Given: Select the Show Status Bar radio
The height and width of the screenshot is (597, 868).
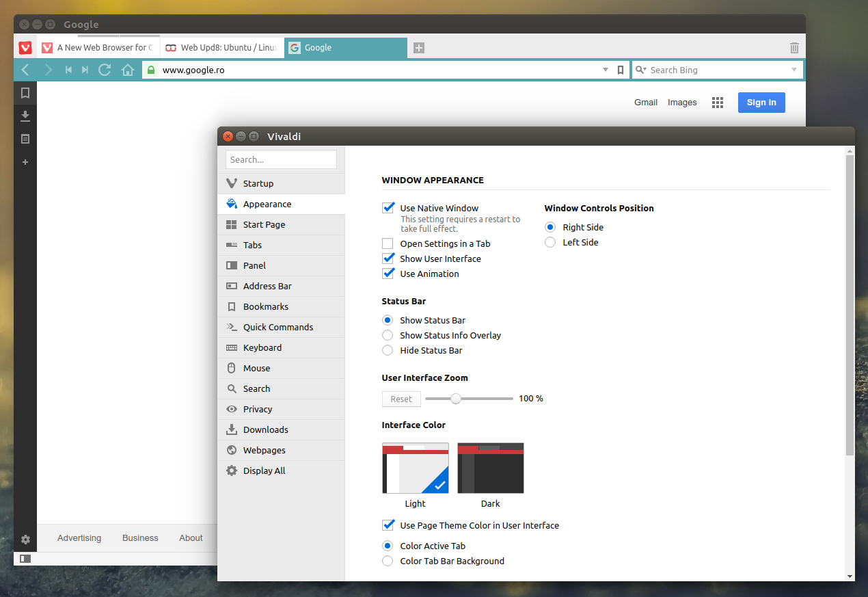Looking at the screenshot, I should point(388,320).
